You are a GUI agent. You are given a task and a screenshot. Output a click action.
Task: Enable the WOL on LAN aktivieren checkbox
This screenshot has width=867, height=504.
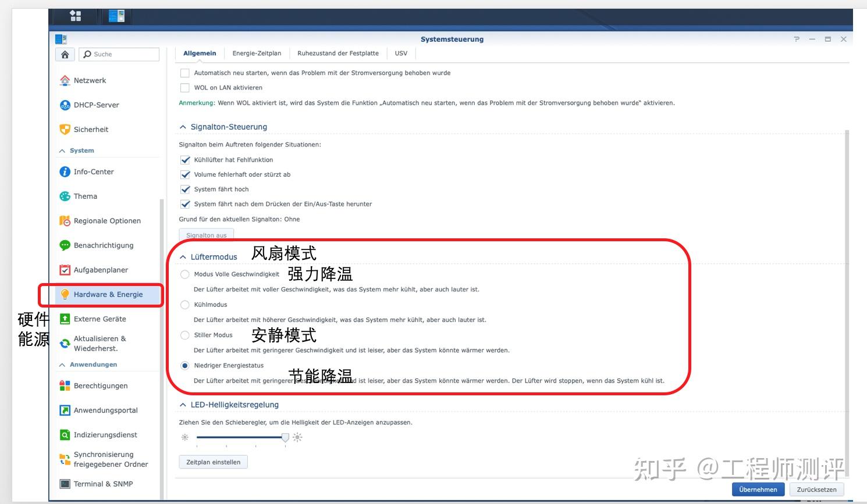185,87
